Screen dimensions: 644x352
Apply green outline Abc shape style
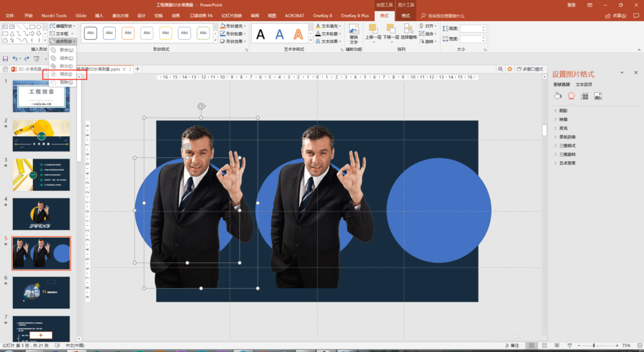click(x=204, y=33)
